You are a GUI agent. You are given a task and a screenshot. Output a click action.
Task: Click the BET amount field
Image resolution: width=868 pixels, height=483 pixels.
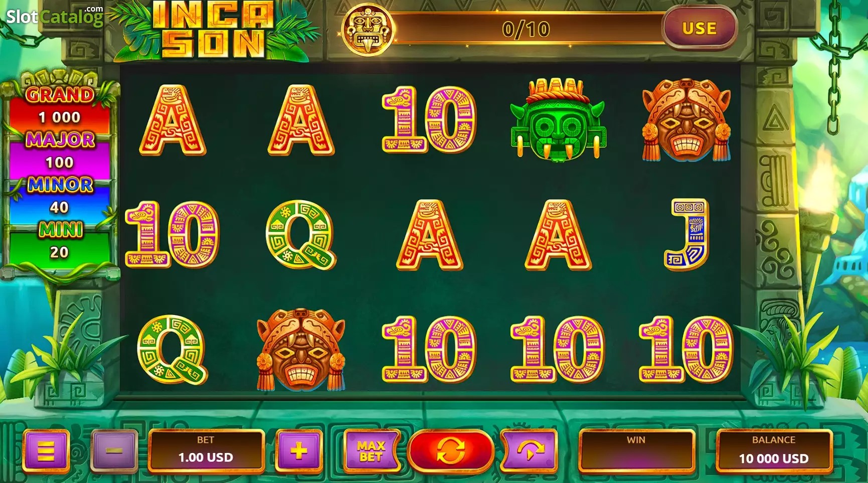(206, 451)
